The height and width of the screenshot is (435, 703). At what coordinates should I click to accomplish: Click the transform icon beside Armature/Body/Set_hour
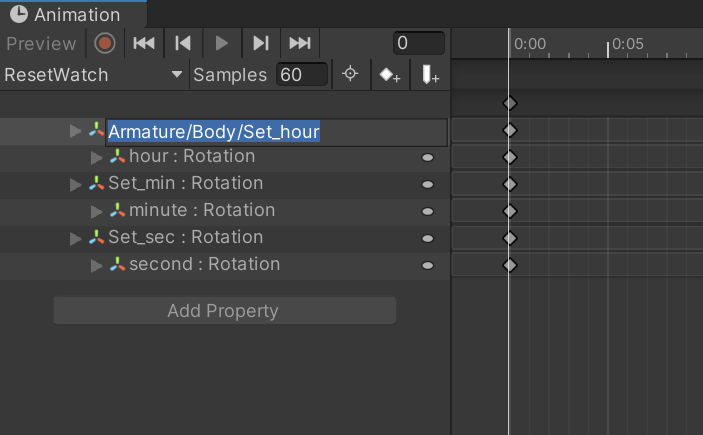(96, 130)
